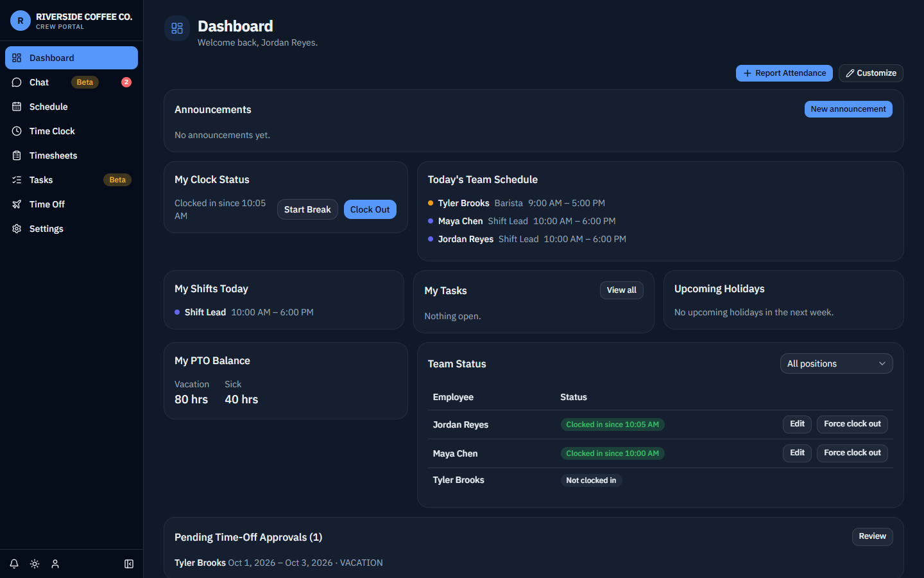Force clock out Jordan Reyes

click(853, 424)
